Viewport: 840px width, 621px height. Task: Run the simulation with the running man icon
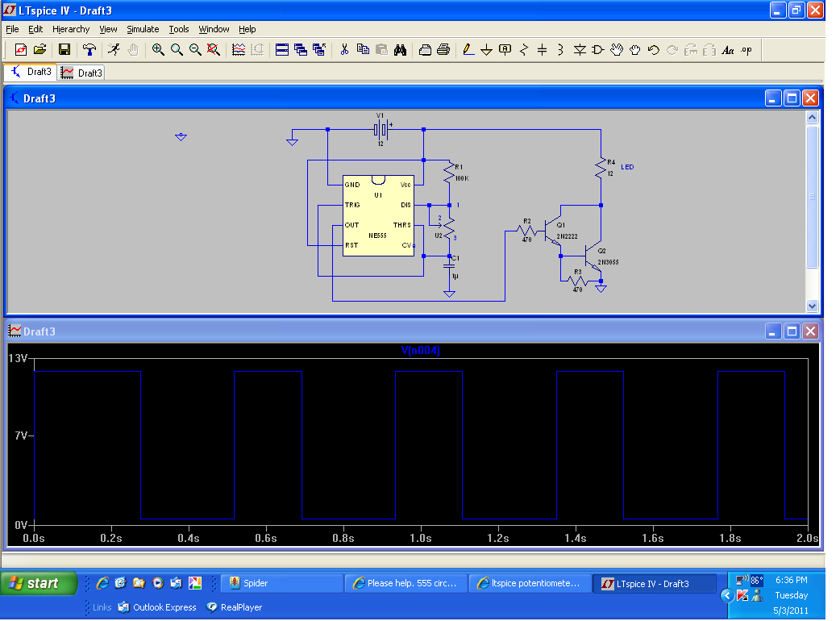(114, 50)
